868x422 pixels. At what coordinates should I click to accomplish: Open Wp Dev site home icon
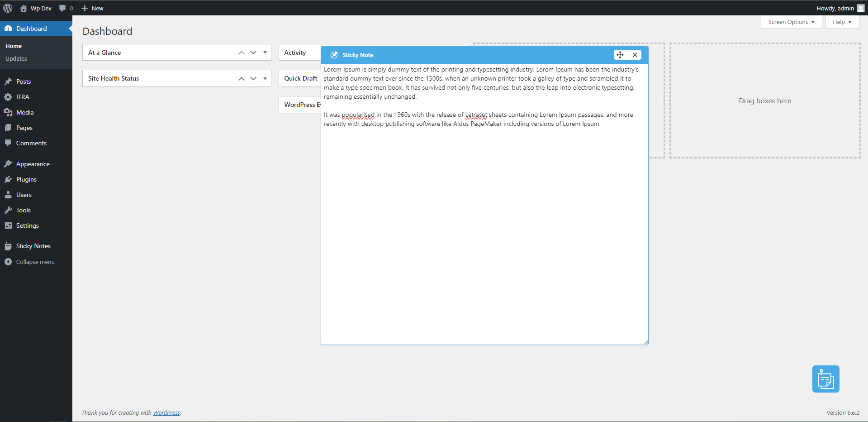[24, 8]
